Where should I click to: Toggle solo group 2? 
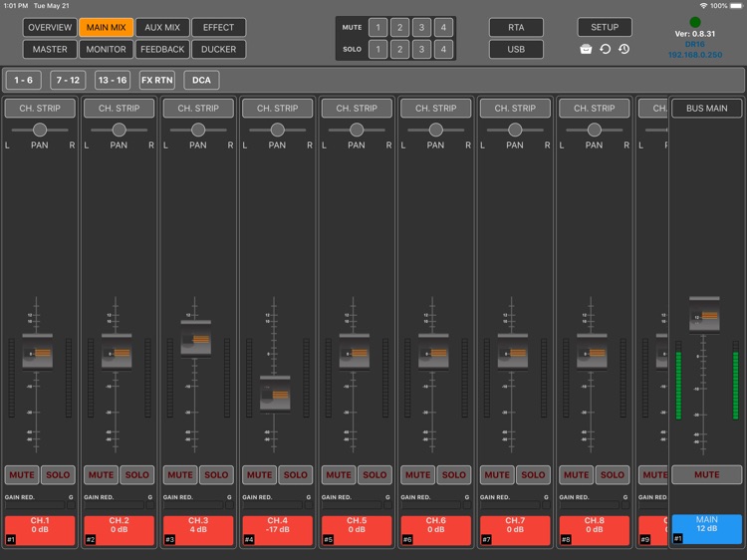pyautogui.click(x=399, y=49)
